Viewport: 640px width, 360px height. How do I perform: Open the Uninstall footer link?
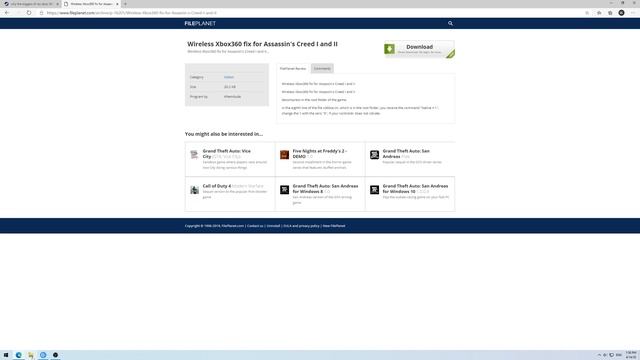[x=273, y=226]
